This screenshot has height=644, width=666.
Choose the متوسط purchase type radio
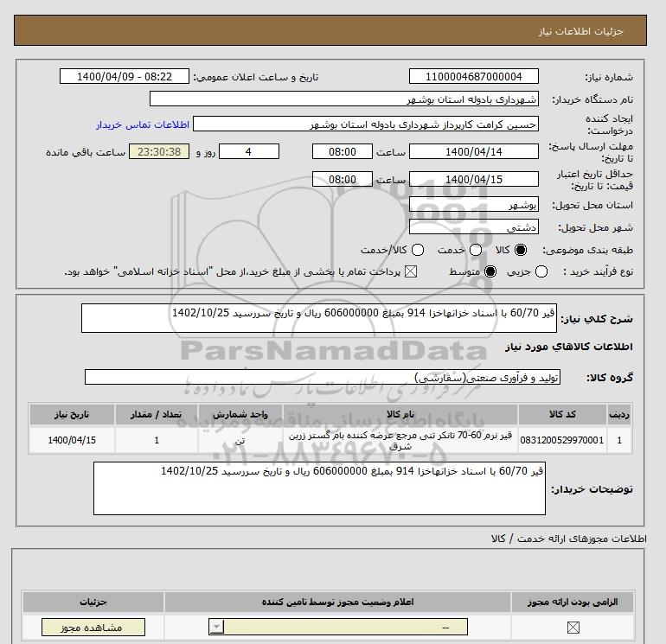(490, 271)
